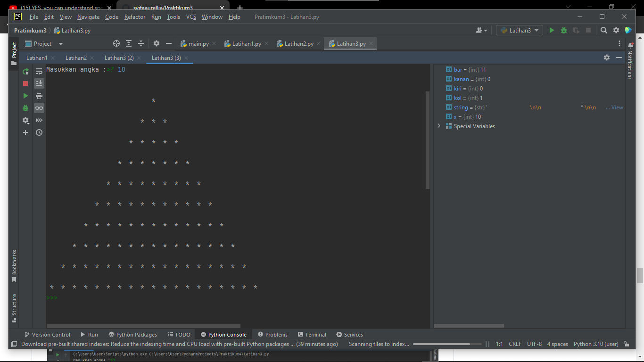
Task: Open Search Everywhere magnifier
Action: pyautogui.click(x=604, y=30)
